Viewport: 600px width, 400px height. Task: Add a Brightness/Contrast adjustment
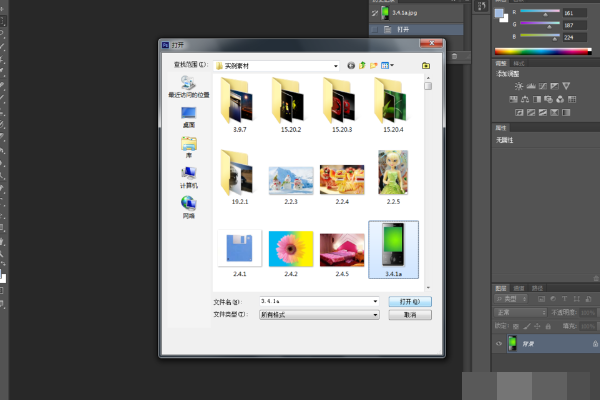[x=519, y=86]
